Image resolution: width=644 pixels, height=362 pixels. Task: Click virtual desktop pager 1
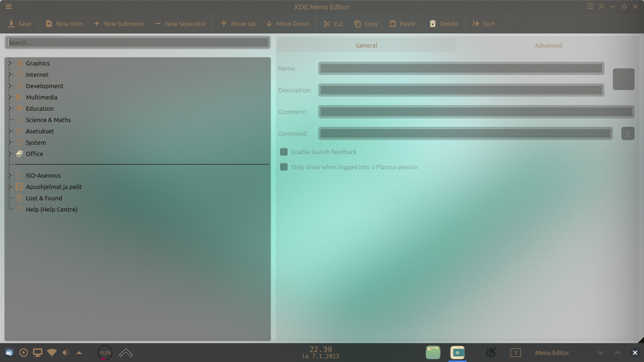click(x=515, y=353)
